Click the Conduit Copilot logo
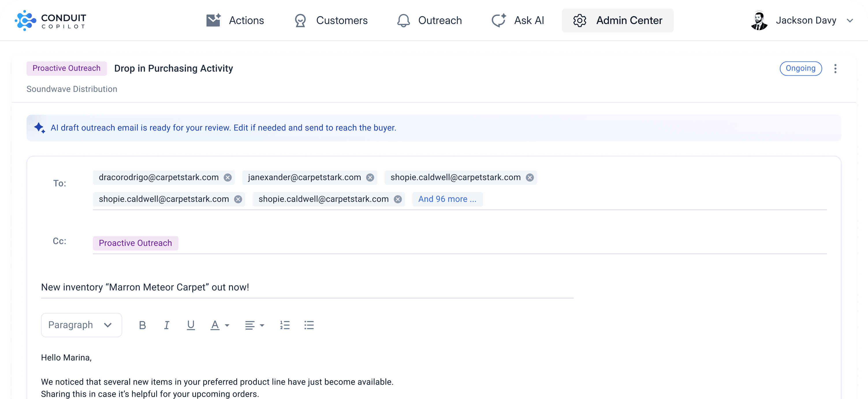 (x=51, y=20)
